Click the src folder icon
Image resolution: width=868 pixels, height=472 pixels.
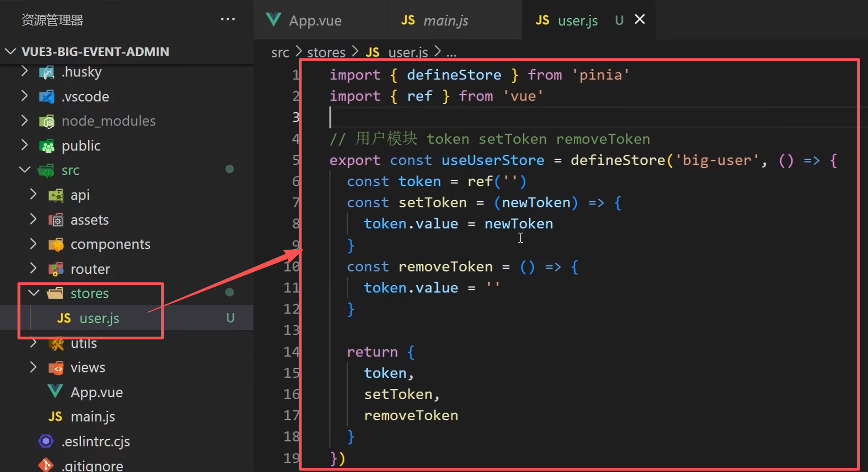coord(47,170)
